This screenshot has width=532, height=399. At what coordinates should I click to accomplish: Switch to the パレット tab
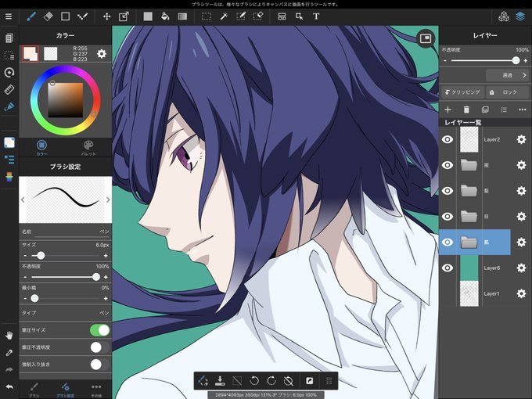tap(88, 147)
